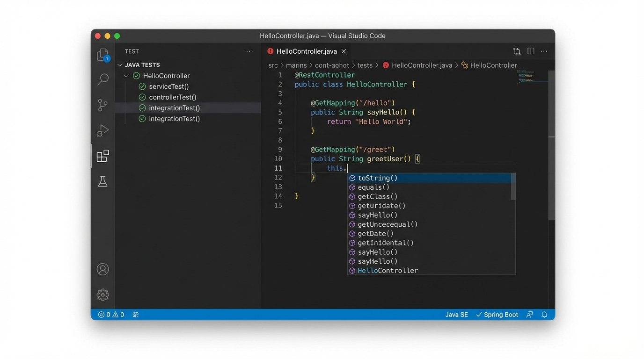Close the HelloController.java tab
This screenshot has width=644, height=359.
(x=344, y=51)
